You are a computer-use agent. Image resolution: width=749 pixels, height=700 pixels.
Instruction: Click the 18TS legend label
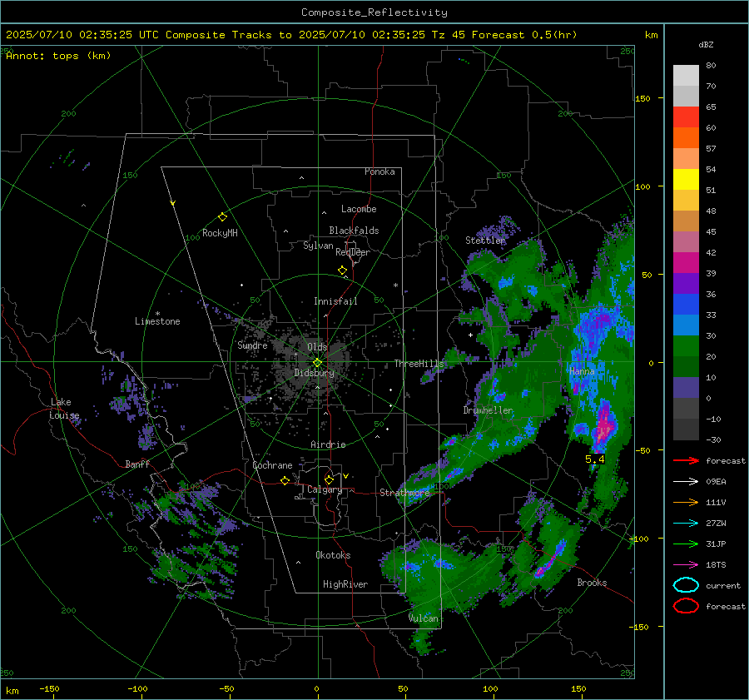(716, 565)
